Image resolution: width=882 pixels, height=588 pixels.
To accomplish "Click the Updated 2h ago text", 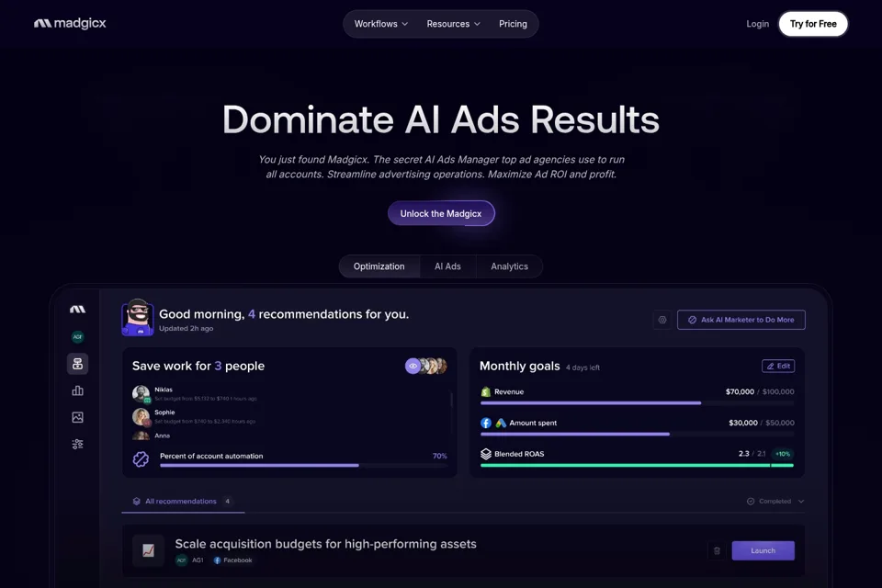I will 187,328.
